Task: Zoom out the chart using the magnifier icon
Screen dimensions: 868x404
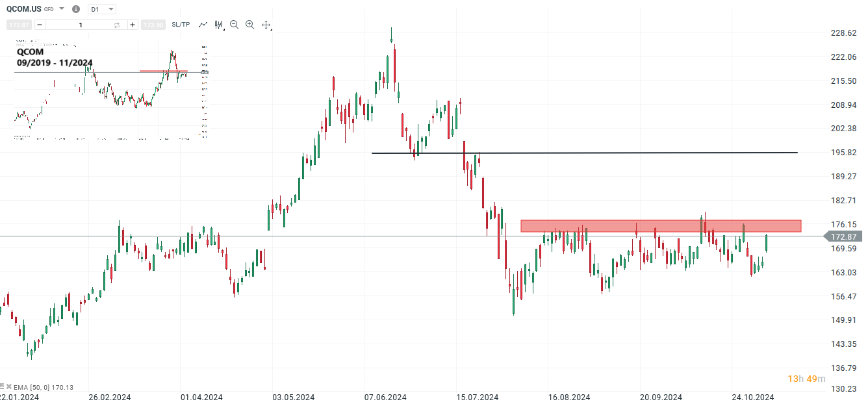Action: 234,25
